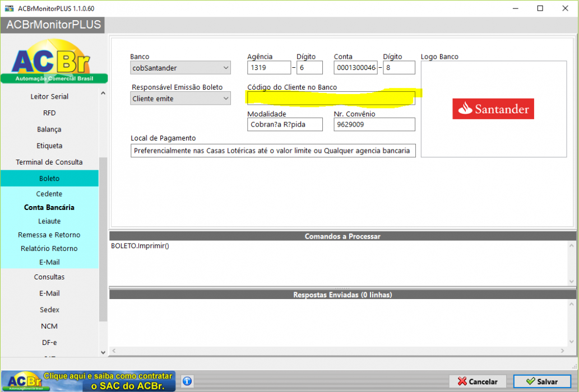The width and height of the screenshot is (579, 392).
Task: Click the blue information icon
Action: point(187,381)
